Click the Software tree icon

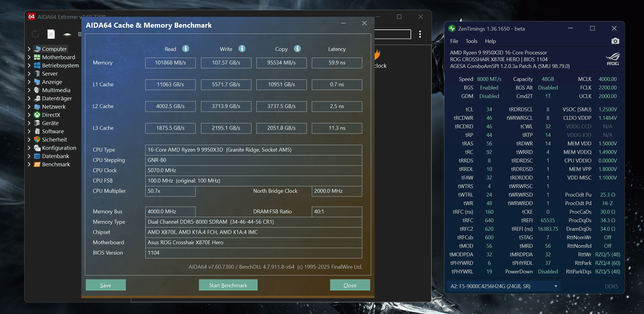(37, 131)
